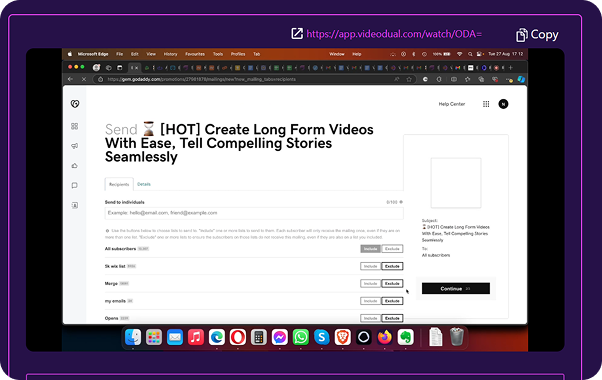602x380 pixels.
Task: Open Evernote from the dock
Action: 405,337
